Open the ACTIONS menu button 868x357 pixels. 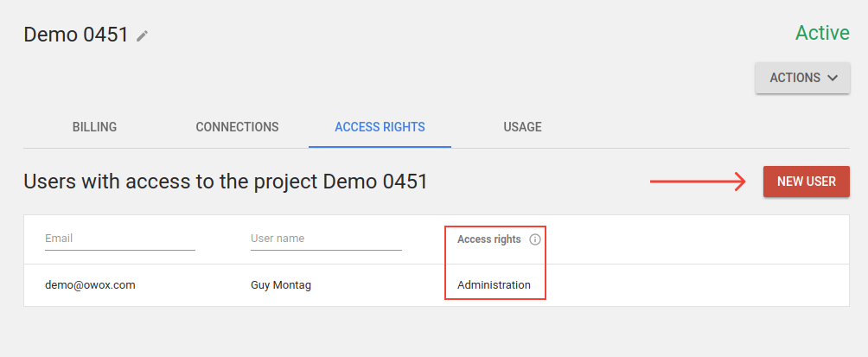[x=802, y=78]
